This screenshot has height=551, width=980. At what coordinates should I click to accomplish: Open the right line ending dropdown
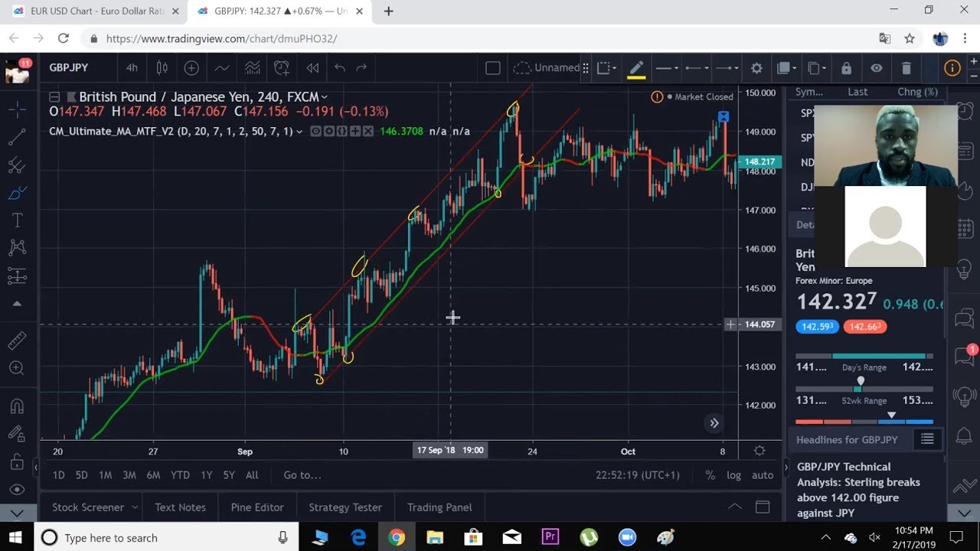click(x=727, y=68)
